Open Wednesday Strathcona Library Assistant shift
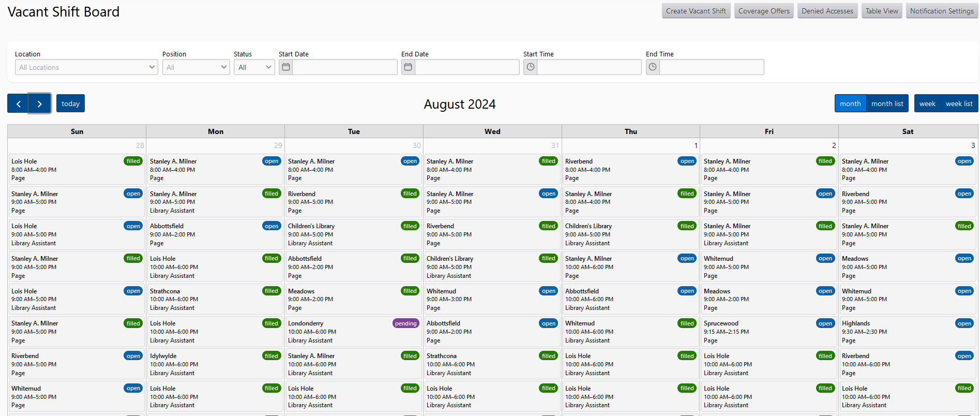Viewport: 980px width, 416px height. pyautogui.click(x=492, y=364)
